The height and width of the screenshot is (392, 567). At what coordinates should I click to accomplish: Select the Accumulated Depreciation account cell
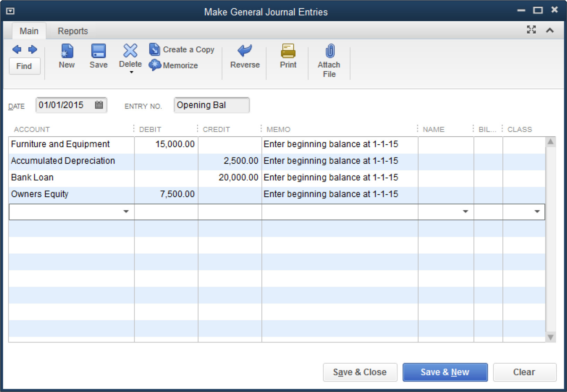click(71, 161)
